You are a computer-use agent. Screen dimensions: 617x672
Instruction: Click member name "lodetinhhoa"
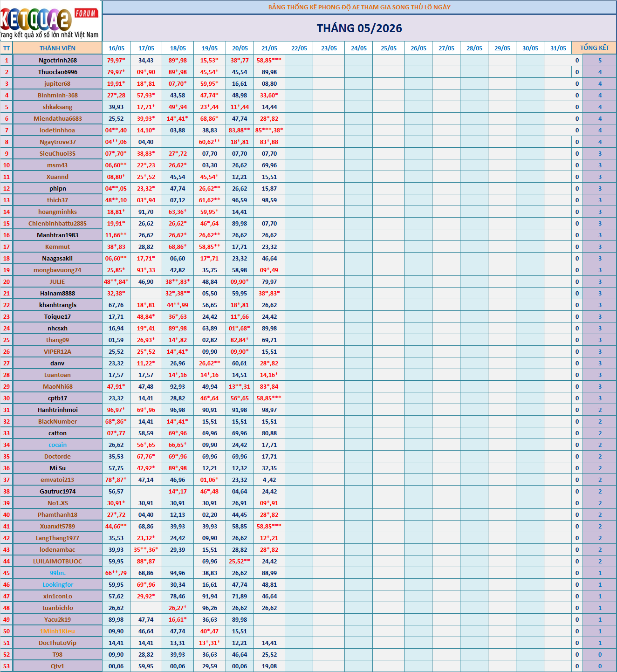pyautogui.click(x=57, y=130)
